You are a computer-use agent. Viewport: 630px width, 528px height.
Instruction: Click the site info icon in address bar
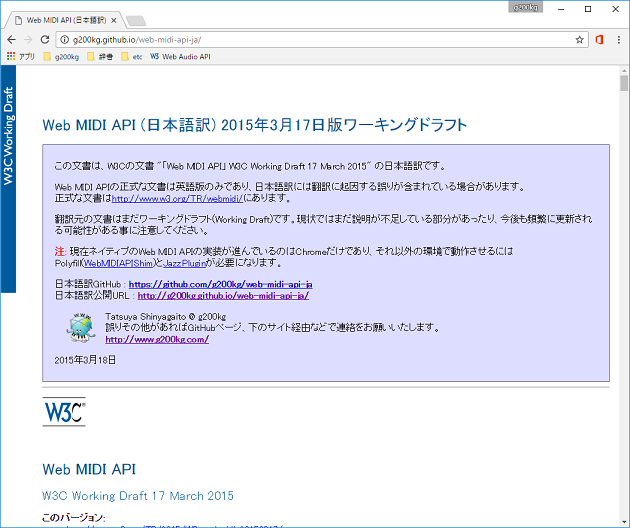click(x=66, y=39)
